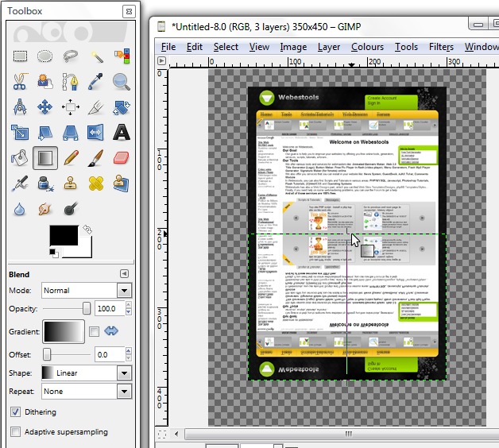Open the Filters menu
The width and height of the screenshot is (499, 448).
click(x=441, y=47)
